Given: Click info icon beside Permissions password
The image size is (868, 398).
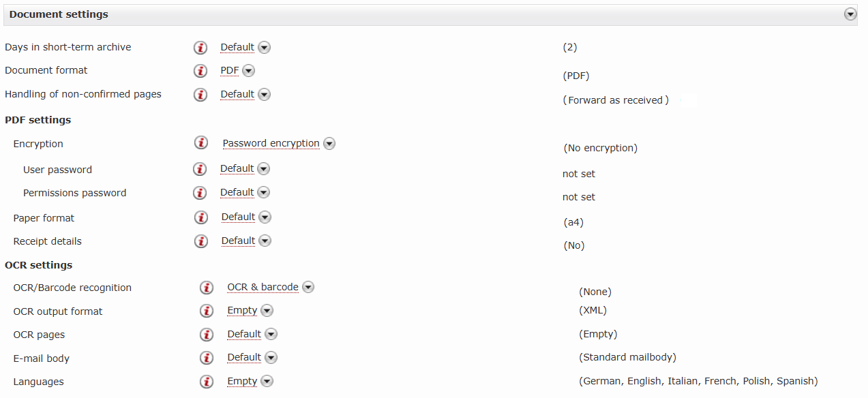Looking at the screenshot, I should click(x=200, y=193).
